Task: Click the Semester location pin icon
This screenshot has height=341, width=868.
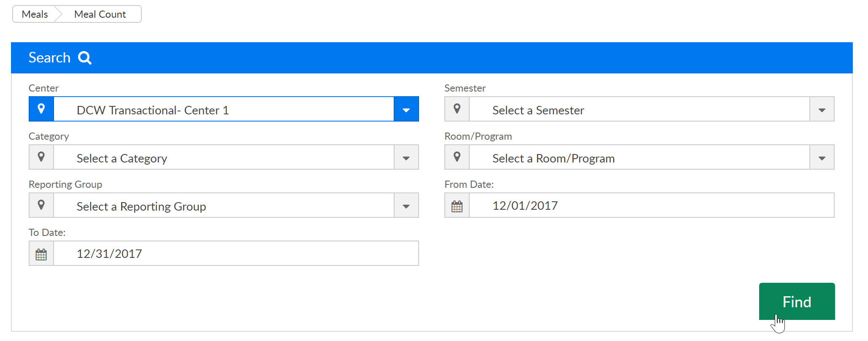Action: coord(457,109)
